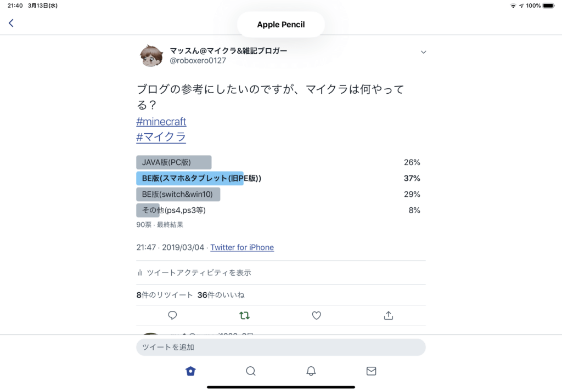Open マッスん's profile avatar
562x392 pixels.
tap(151, 56)
